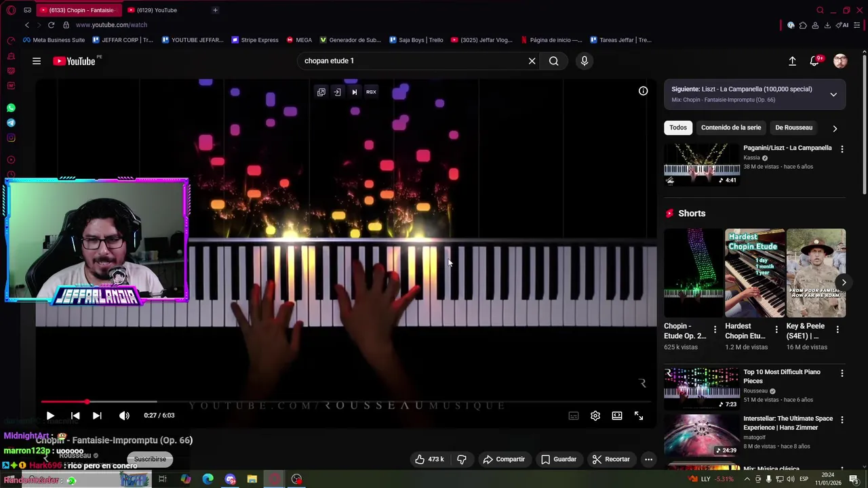The image size is (868, 488).
Task: Open Microsoft Edge from taskbar
Action: [x=208, y=479]
